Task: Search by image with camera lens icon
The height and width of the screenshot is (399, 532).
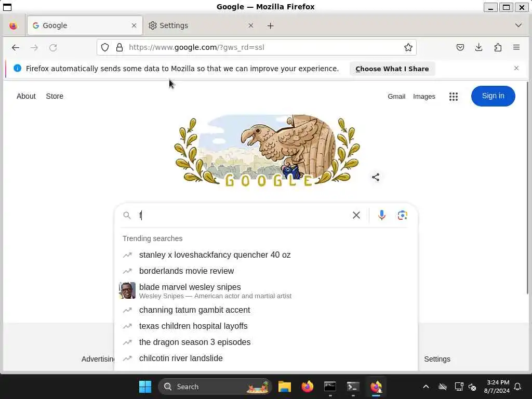Action: (x=403, y=215)
